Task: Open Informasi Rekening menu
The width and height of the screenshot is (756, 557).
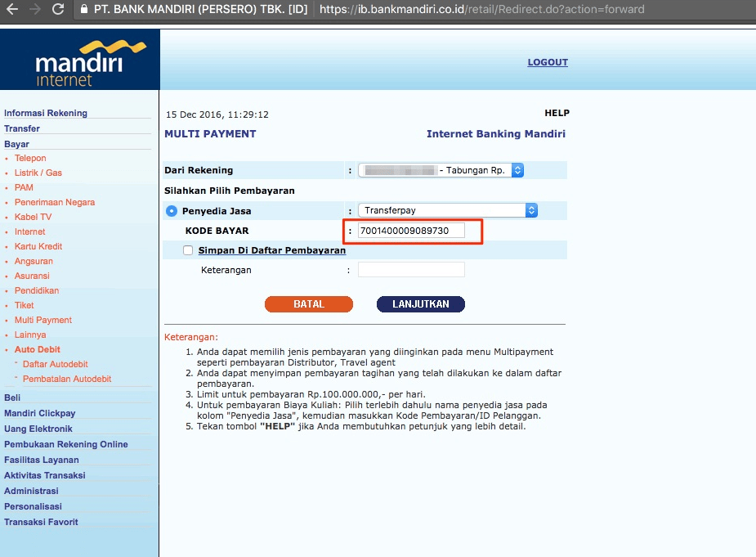Action: pos(46,113)
